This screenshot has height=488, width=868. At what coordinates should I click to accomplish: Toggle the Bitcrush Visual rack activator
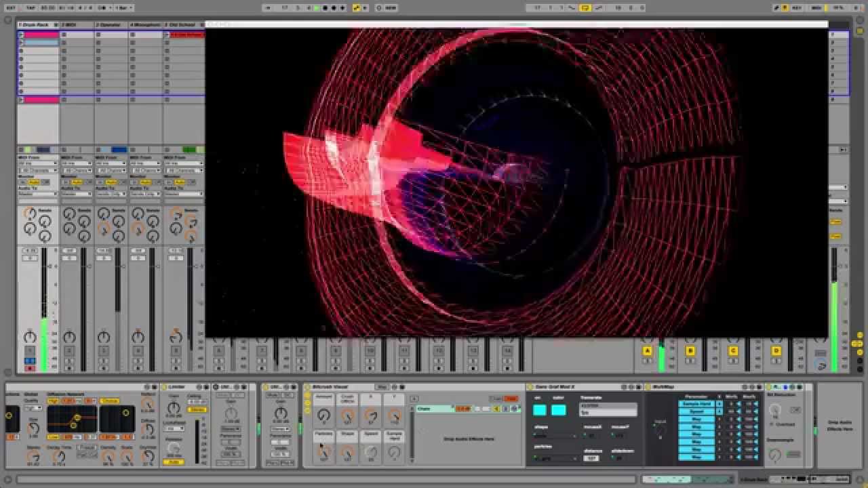pos(307,387)
